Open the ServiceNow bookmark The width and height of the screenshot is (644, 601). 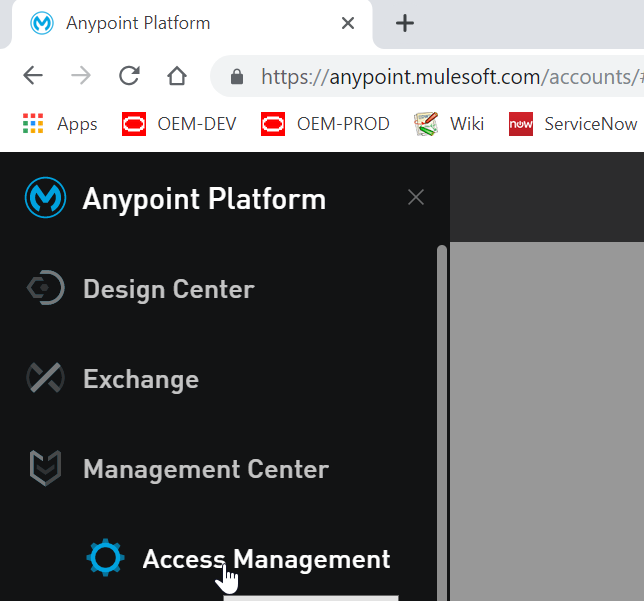(x=573, y=124)
